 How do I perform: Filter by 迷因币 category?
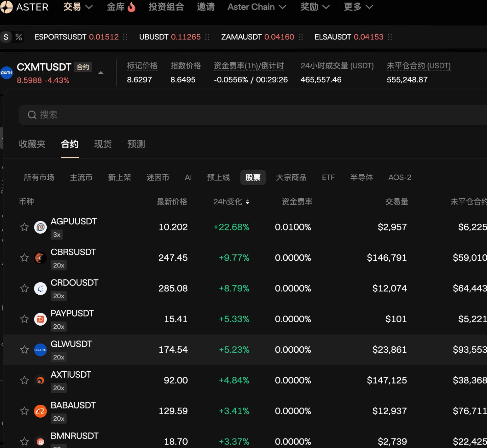point(158,177)
